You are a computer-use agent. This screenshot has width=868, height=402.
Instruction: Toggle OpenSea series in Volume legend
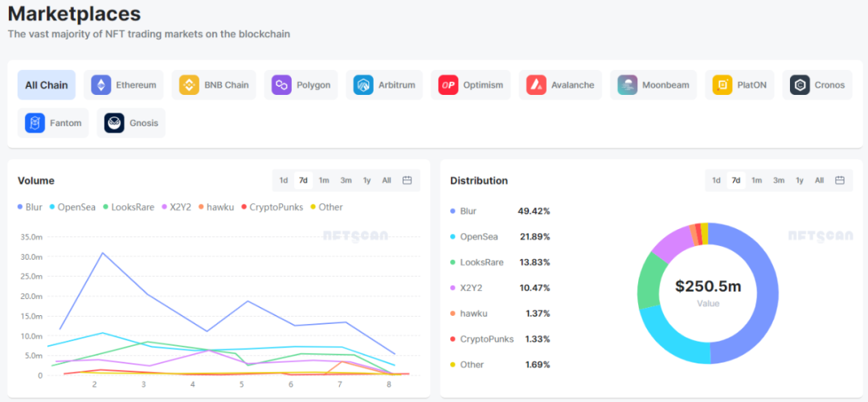pos(72,207)
